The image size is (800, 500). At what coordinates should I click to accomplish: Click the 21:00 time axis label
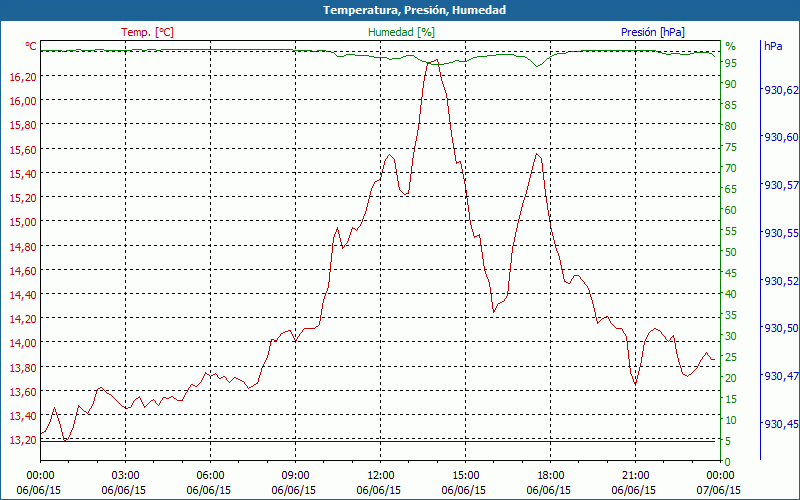pyautogui.click(x=635, y=476)
